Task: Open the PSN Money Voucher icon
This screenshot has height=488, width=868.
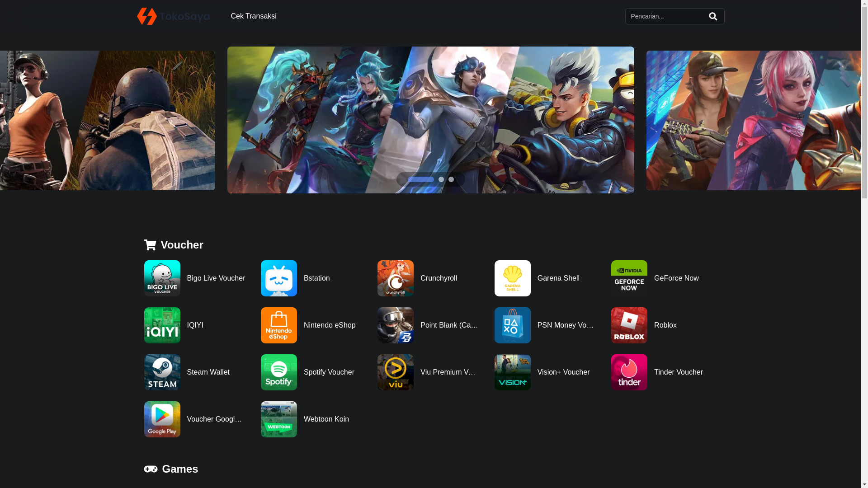Action: 513,325
